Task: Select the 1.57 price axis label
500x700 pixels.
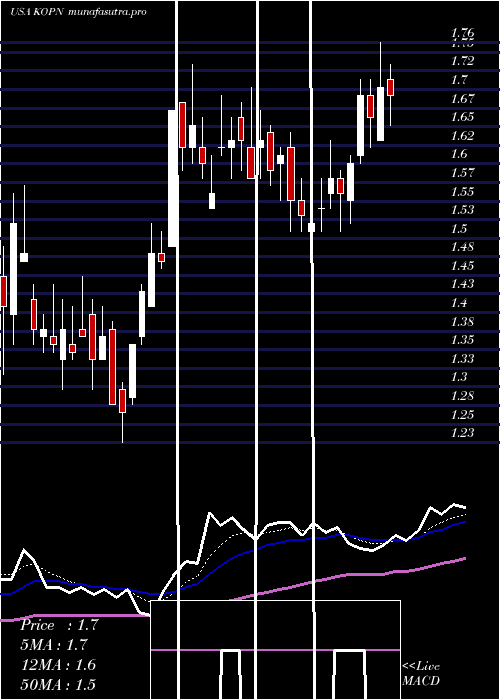Action: coord(462,173)
